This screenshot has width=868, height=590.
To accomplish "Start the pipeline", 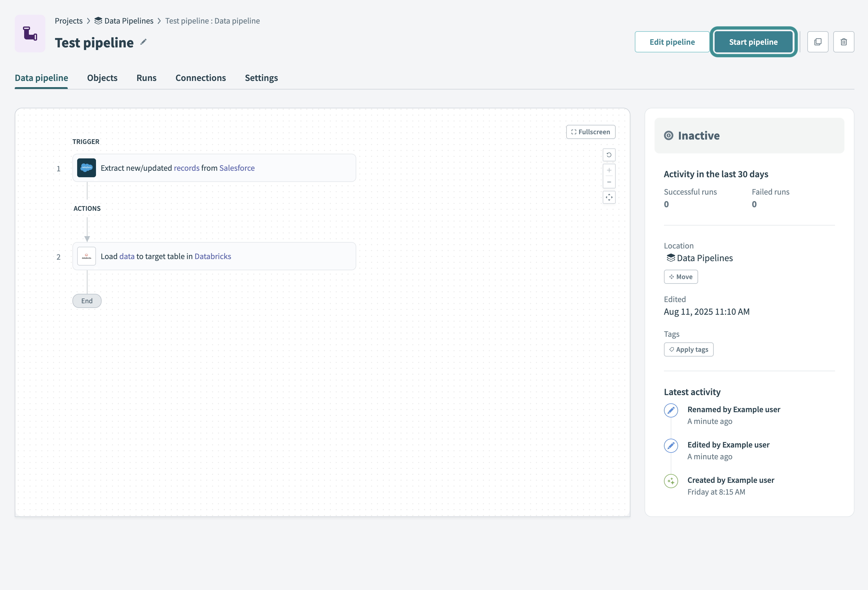I will tap(753, 42).
